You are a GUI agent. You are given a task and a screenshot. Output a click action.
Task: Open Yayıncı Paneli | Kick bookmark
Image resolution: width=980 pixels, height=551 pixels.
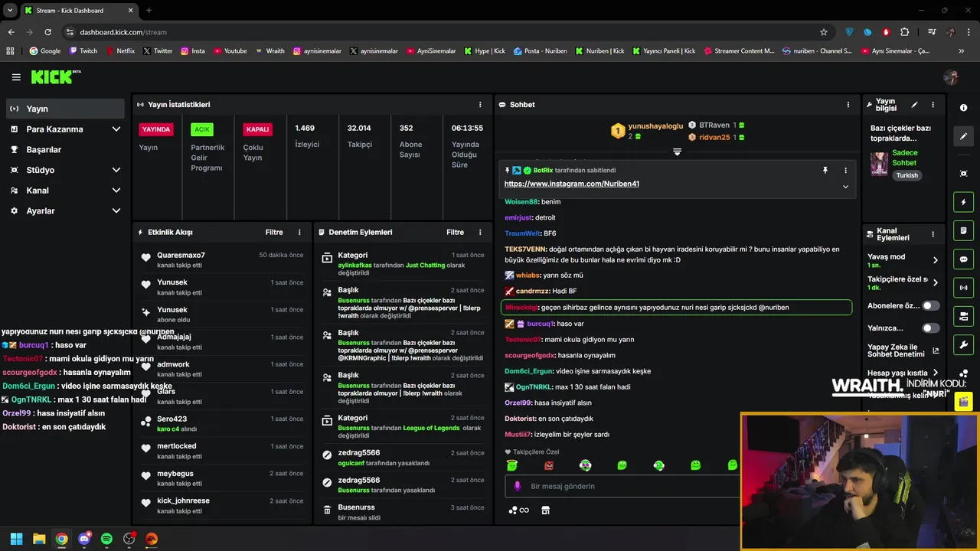click(x=664, y=51)
